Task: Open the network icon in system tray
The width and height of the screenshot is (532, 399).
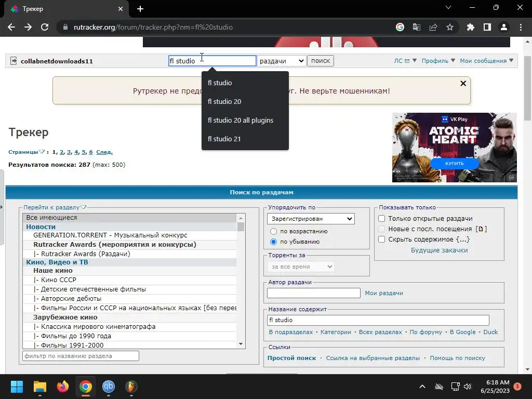Action: pos(455,387)
